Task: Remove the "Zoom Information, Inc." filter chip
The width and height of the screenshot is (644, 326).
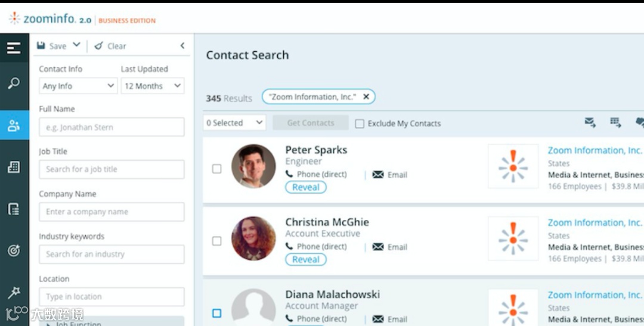Action: point(366,97)
